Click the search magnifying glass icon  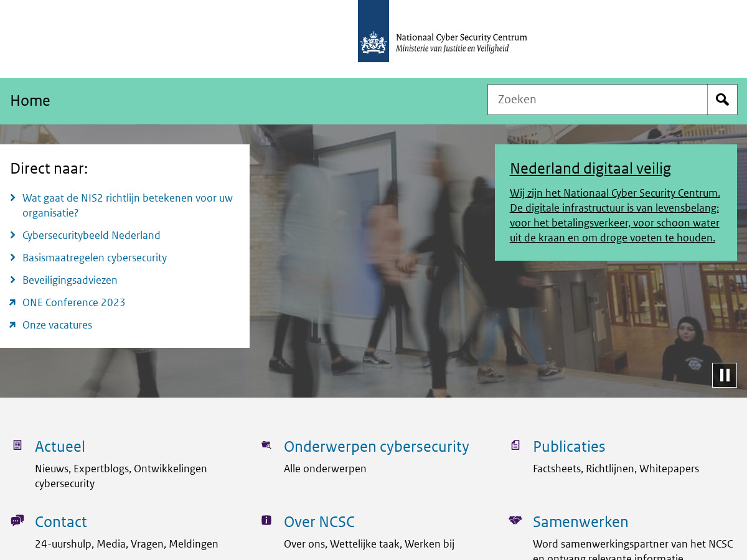(x=722, y=99)
